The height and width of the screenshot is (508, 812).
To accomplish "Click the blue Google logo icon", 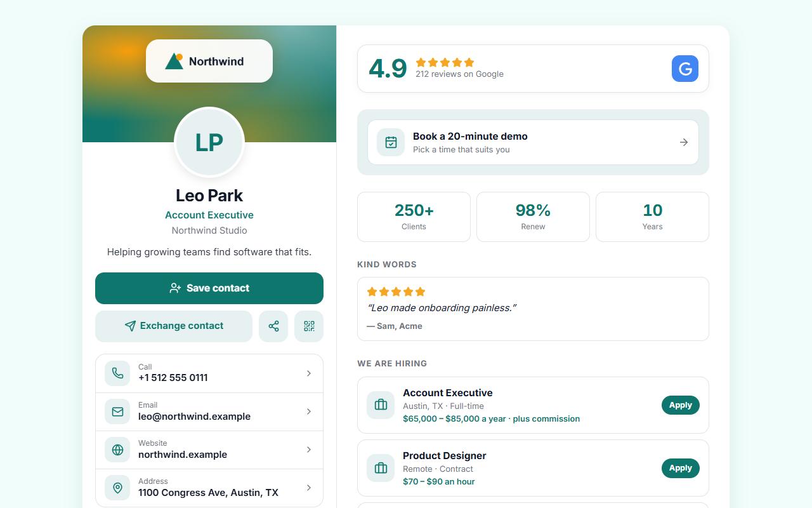I will click(x=685, y=69).
